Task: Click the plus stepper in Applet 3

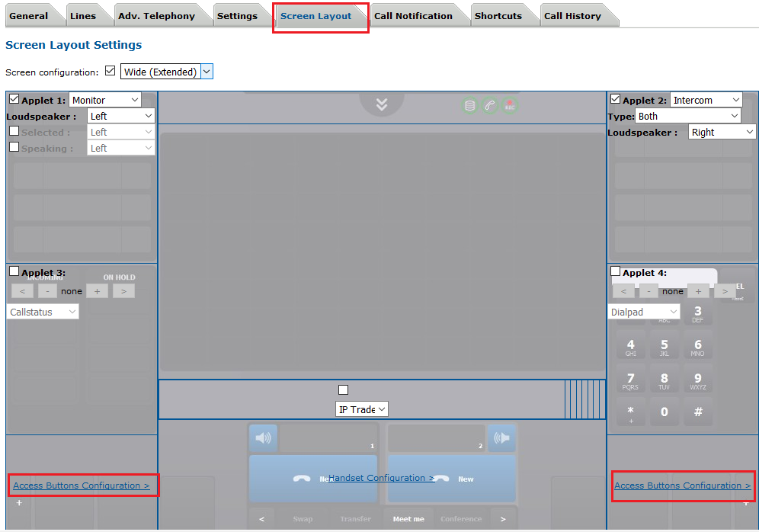Action: [x=98, y=291]
